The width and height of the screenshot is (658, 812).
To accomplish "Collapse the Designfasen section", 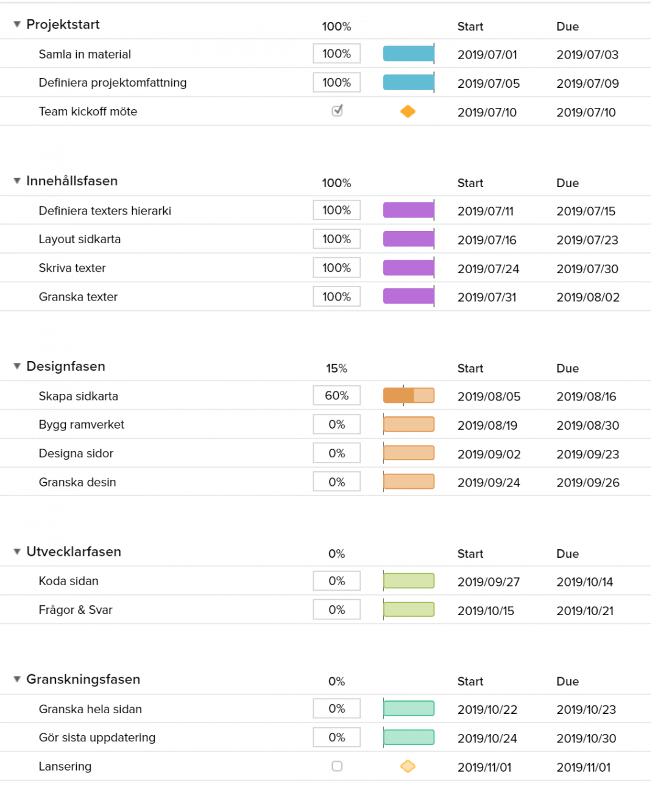I will [x=16, y=366].
